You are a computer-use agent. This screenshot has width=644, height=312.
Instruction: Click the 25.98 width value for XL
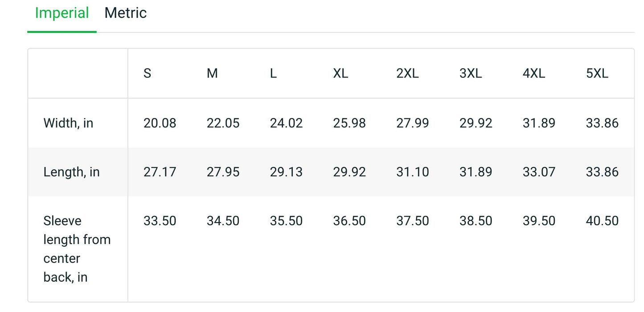pos(349,123)
